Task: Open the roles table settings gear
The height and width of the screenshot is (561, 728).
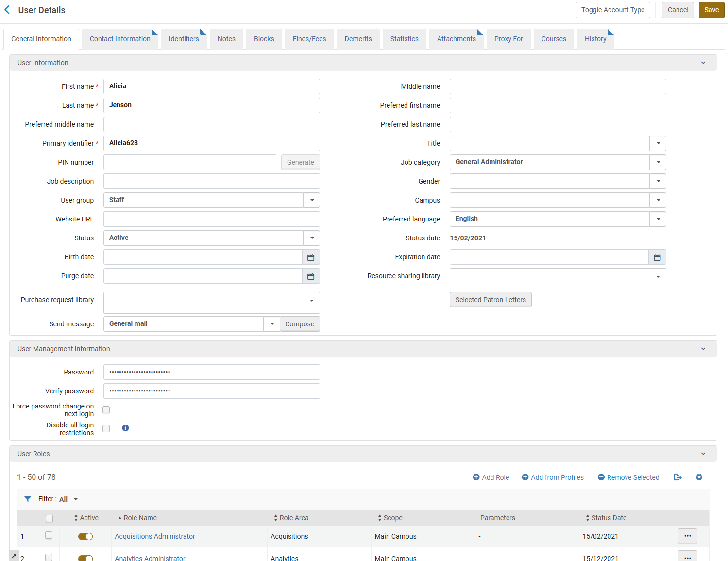Action: 699,477
